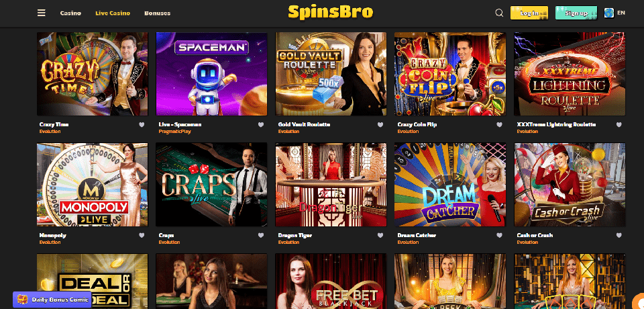Open the Casino menu item
The width and height of the screenshot is (644, 309).
(x=70, y=13)
